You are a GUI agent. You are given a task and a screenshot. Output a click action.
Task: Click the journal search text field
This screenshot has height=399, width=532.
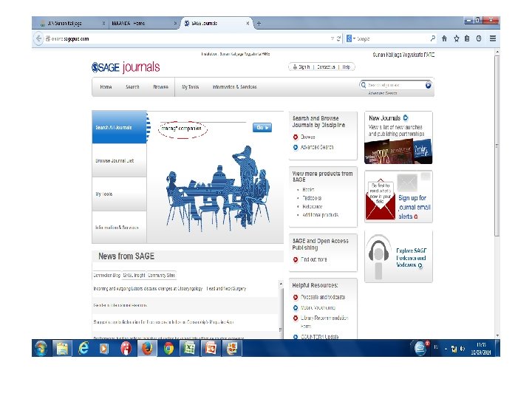click(204, 128)
